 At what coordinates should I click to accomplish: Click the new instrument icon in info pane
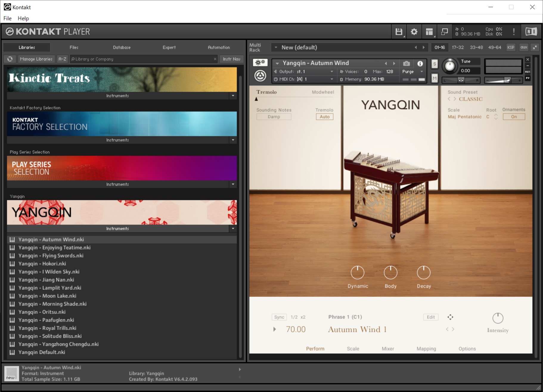click(12, 373)
